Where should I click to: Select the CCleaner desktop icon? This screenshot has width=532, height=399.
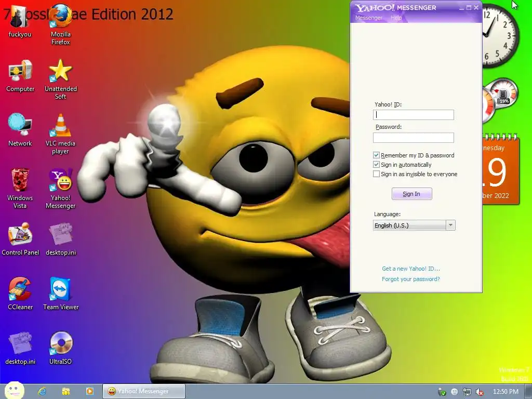[x=20, y=294]
